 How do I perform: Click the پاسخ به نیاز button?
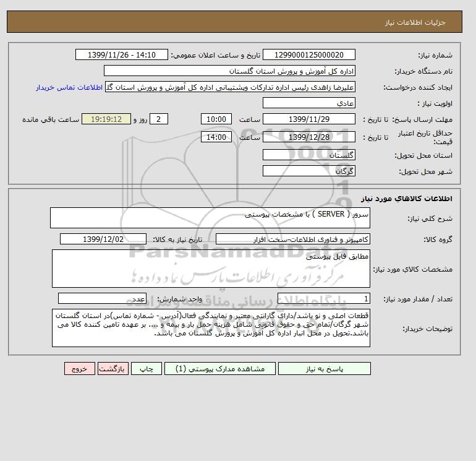(324, 369)
